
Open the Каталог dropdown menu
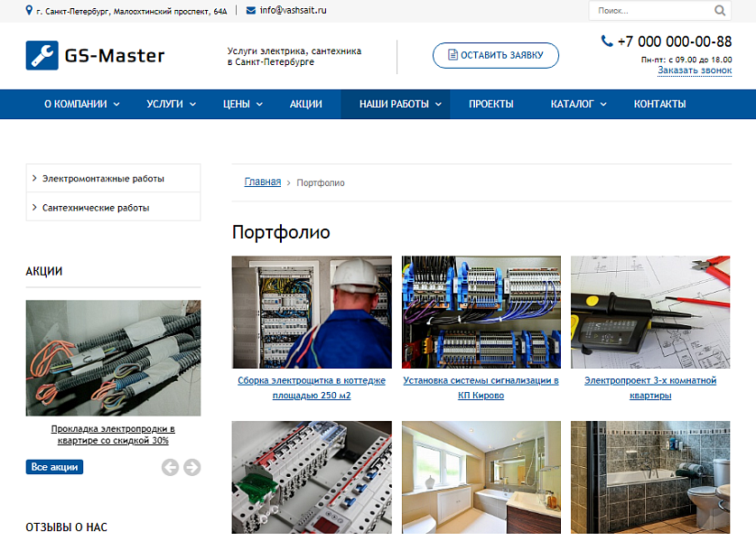click(x=578, y=104)
